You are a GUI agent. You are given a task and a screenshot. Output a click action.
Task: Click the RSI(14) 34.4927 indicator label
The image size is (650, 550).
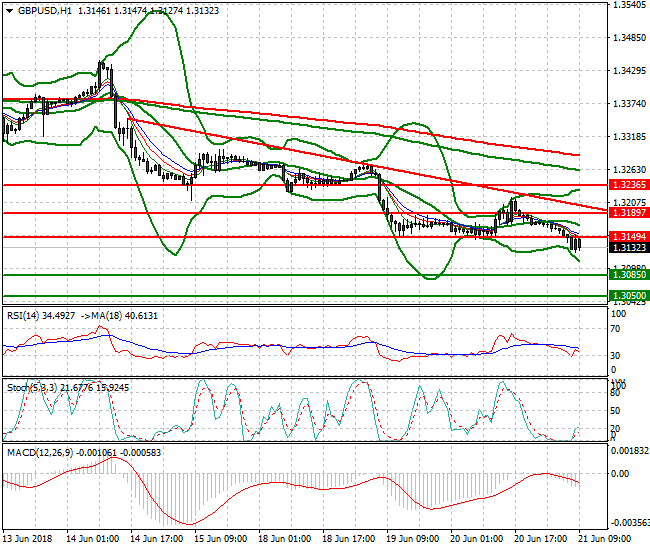point(41,316)
